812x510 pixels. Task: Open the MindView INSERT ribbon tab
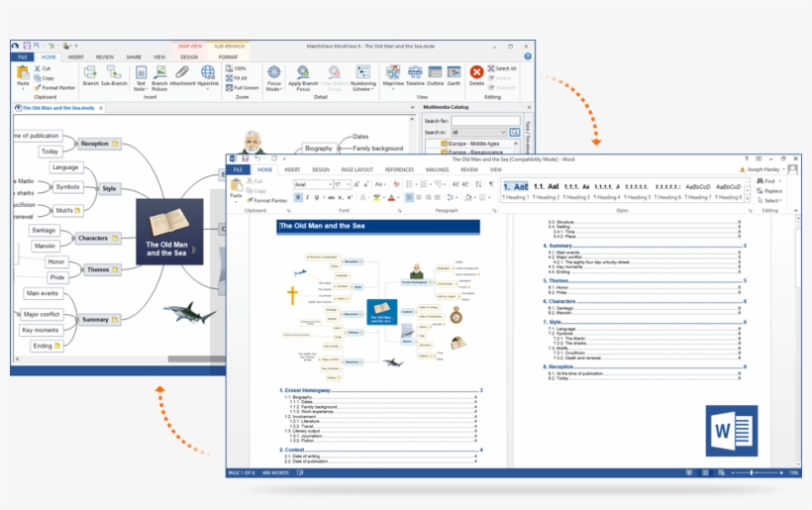pos(75,57)
